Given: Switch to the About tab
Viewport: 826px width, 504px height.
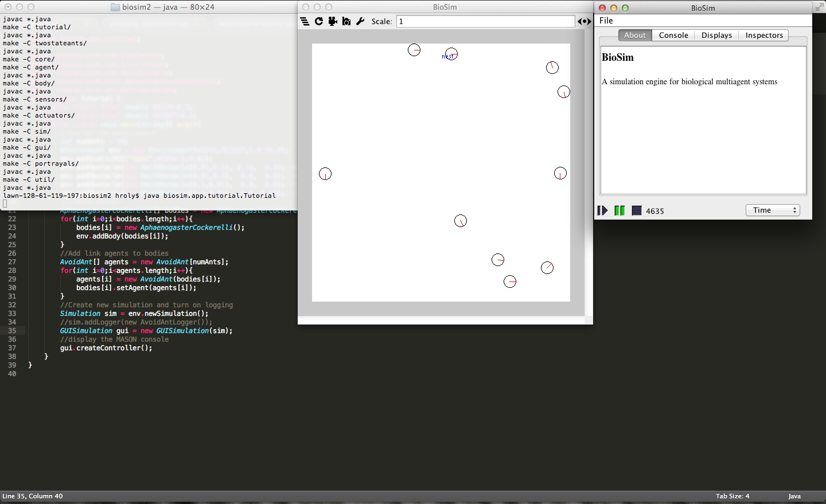Looking at the screenshot, I should click(x=635, y=35).
